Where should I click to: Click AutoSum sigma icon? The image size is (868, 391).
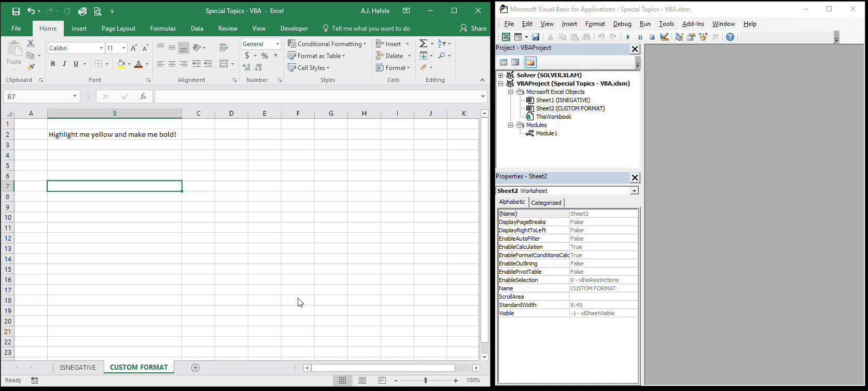pos(424,44)
